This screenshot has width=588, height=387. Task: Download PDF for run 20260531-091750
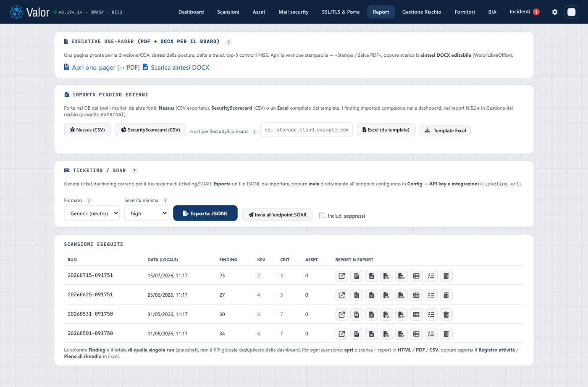pyautogui.click(x=386, y=315)
